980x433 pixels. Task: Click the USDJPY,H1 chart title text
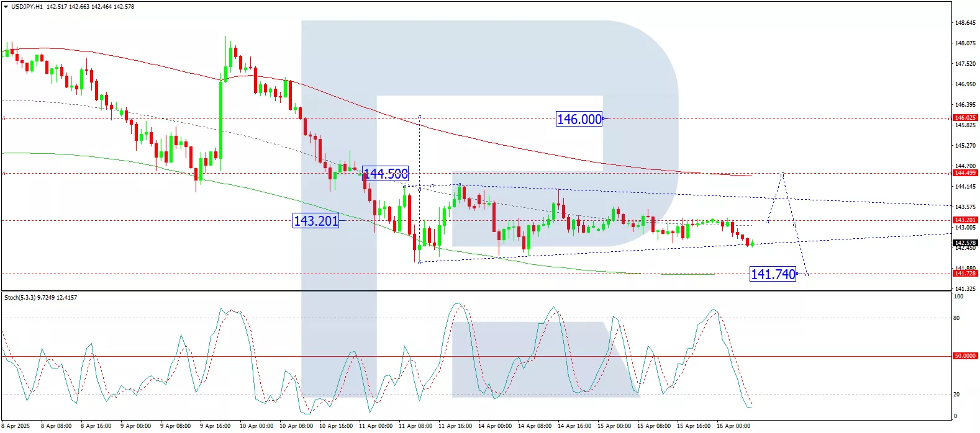(27, 7)
